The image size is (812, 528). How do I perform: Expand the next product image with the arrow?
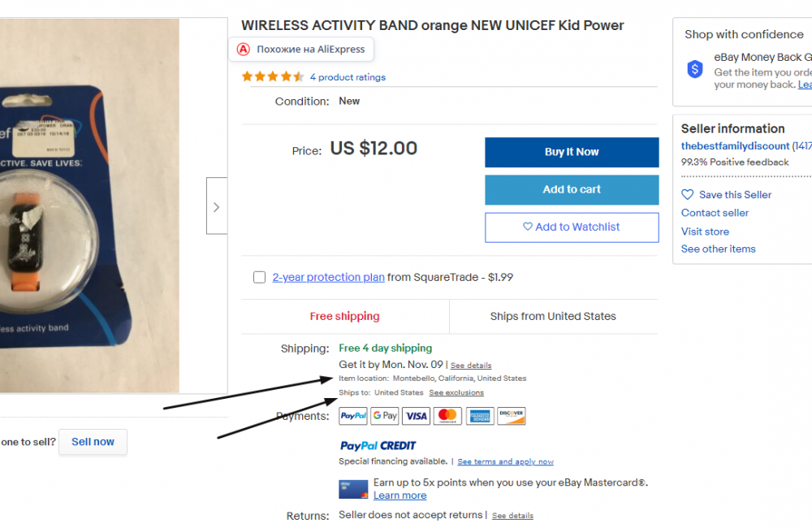click(x=216, y=206)
